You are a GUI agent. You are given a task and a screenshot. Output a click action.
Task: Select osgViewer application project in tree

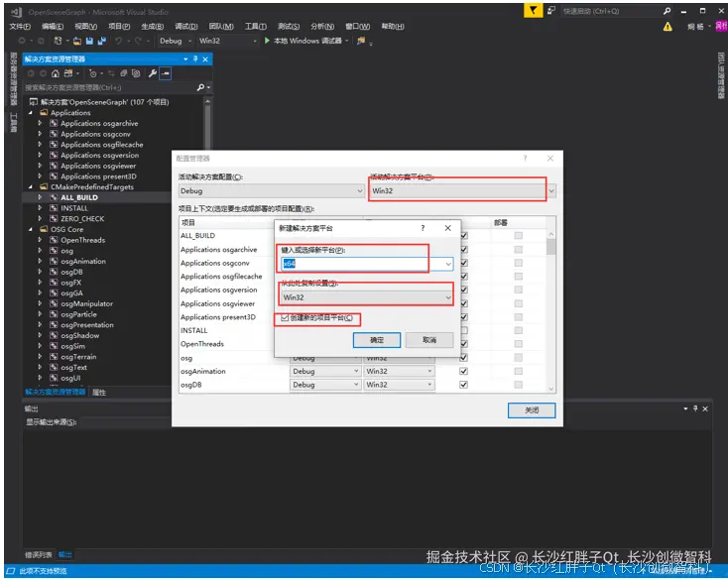98,166
